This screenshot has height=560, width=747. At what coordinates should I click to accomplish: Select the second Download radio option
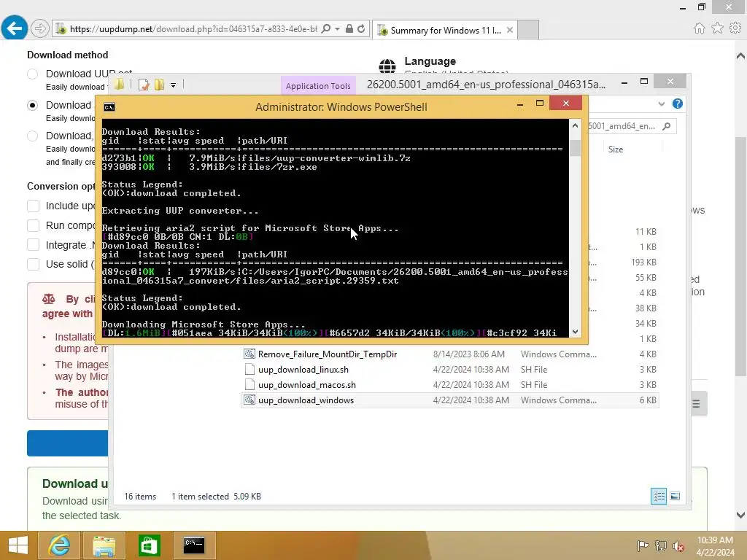click(x=32, y=105)
